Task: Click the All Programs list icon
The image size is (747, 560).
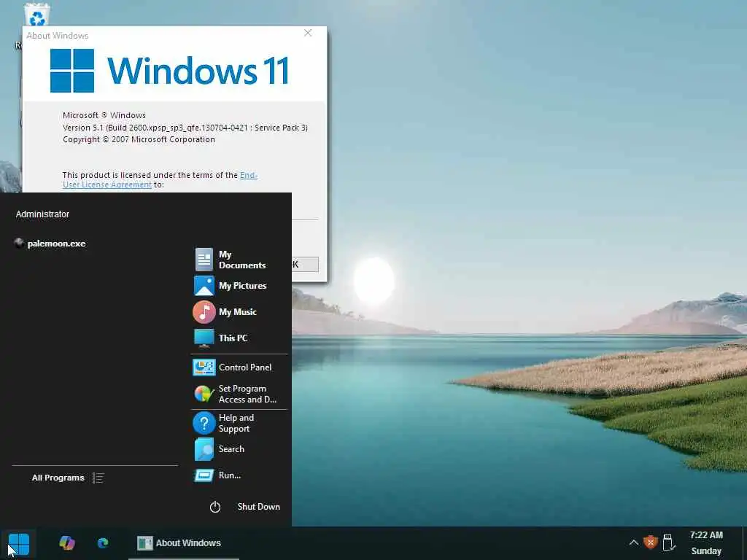Action: [98, 478]
